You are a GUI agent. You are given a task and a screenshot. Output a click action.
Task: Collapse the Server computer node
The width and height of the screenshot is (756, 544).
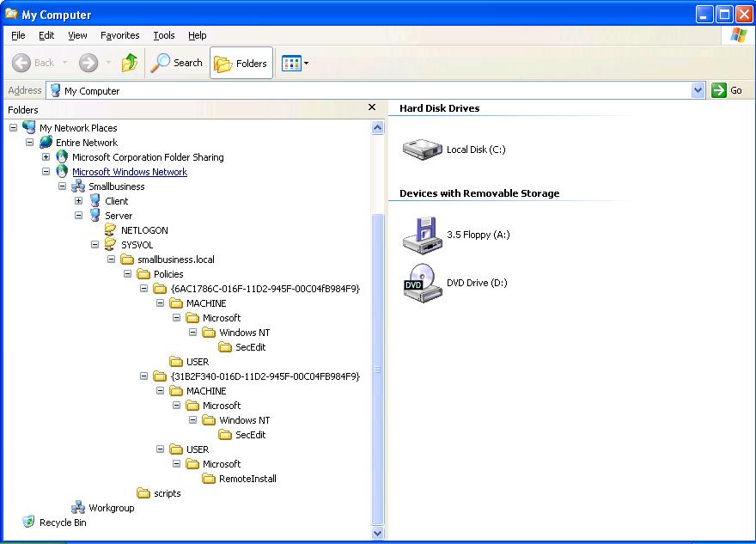pyautogui.click(x=78, y=215)
